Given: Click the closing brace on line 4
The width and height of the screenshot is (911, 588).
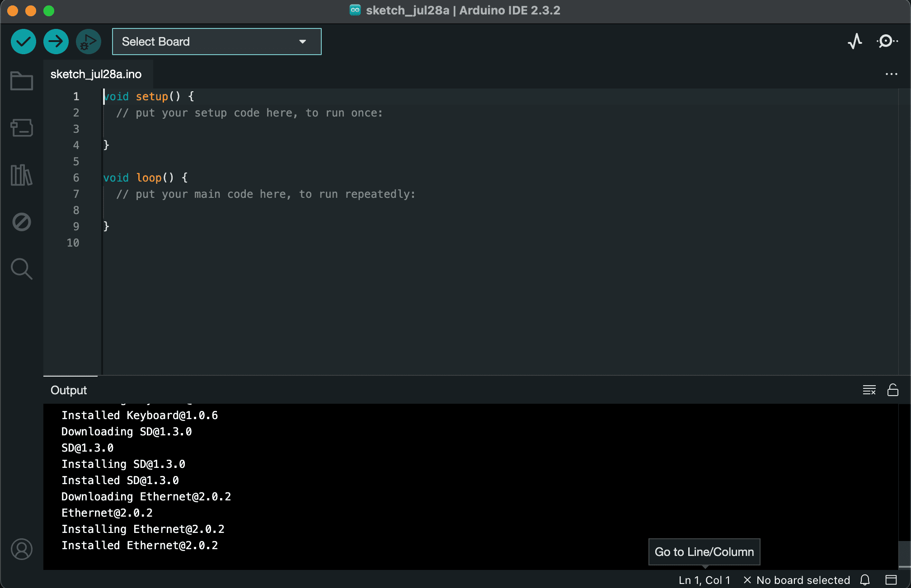Looking at the screenshot, I should pyautogui.click(x=106, y=145).
